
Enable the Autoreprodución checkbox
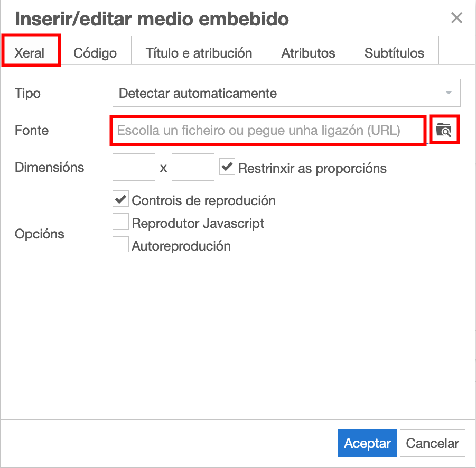pyautogui.click(x=121, y=245)
